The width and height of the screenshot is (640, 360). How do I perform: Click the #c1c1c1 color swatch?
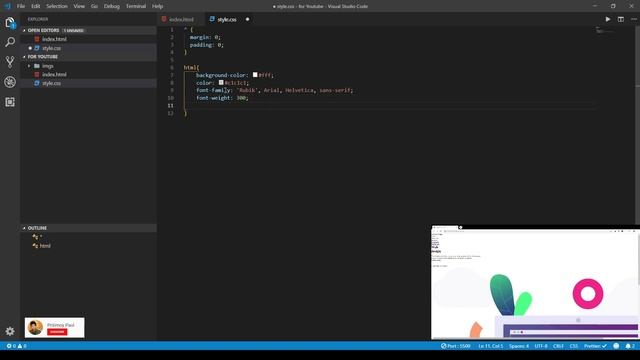click(221, 82)
